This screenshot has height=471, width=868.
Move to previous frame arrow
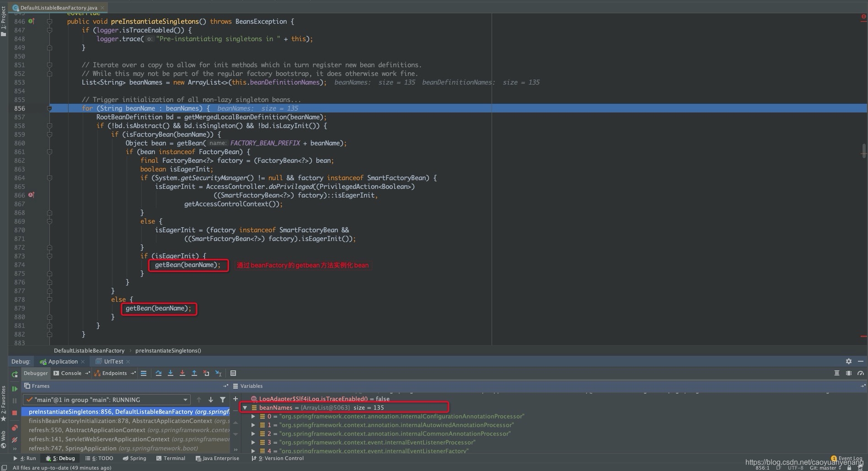pyautogui.click(x=198, y=400)
